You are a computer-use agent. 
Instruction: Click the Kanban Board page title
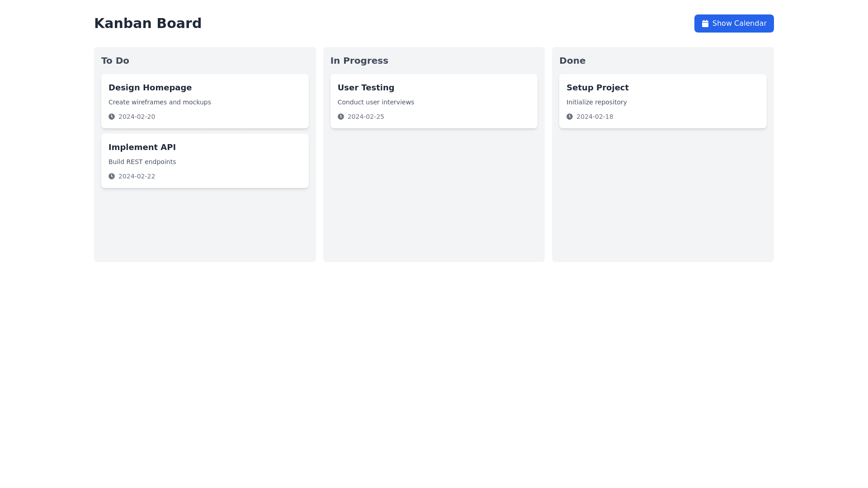coord(148,23)
